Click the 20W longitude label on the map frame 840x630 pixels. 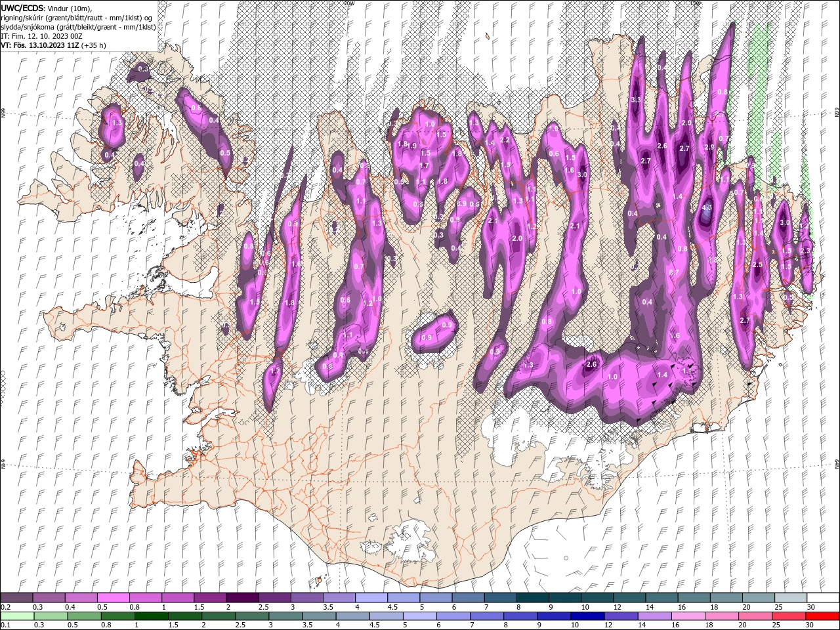349,3
